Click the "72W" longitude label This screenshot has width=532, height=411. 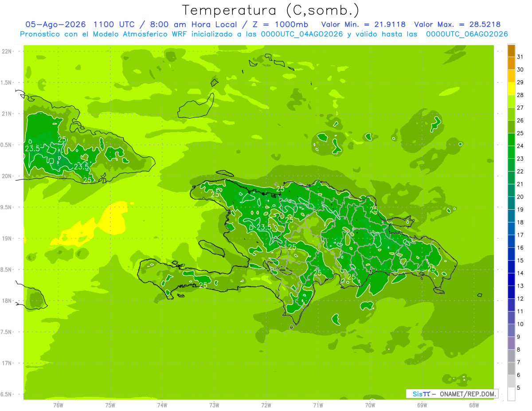pyautogui.click(x=266, y=405)
